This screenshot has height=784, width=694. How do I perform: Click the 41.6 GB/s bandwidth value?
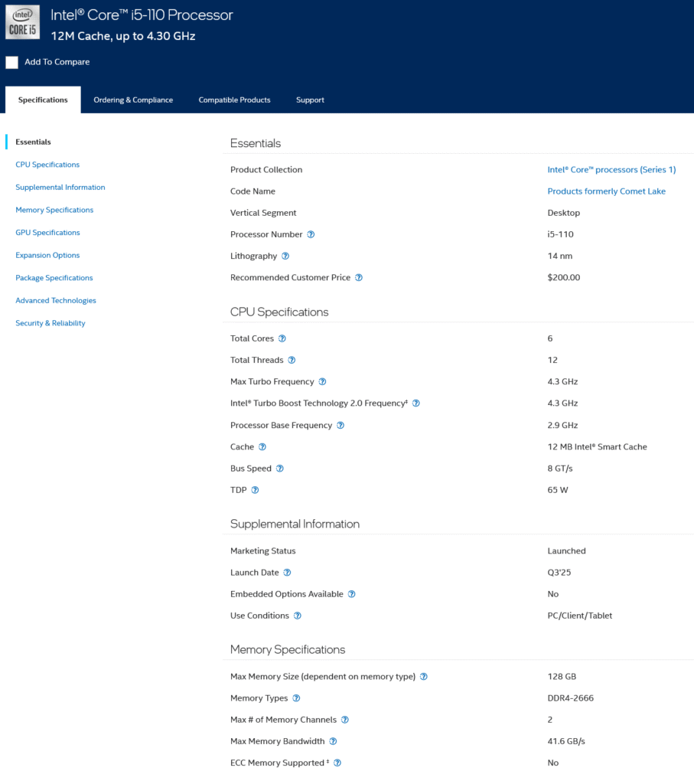tap(566, 741)
